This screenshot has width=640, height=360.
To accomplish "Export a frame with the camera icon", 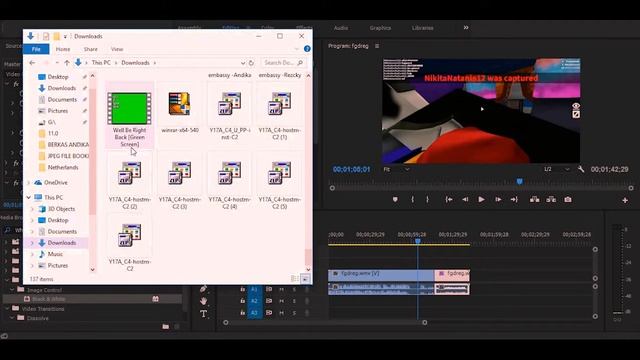I will (x=568, y=200).
